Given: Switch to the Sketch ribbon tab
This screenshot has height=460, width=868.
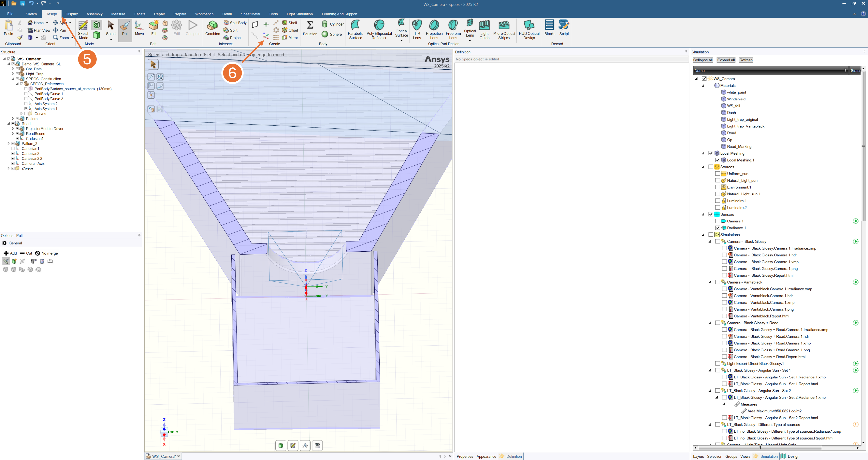Looking at the screenshot, I should [31, 14].
